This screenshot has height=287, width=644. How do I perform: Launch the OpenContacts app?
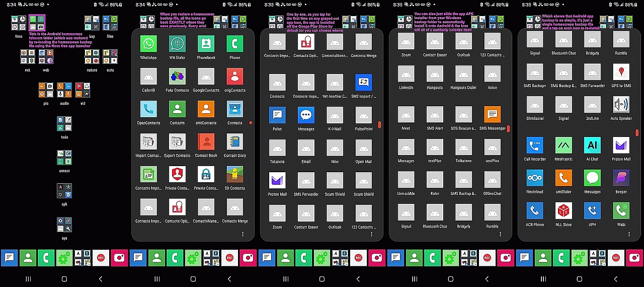coord(148,109)
